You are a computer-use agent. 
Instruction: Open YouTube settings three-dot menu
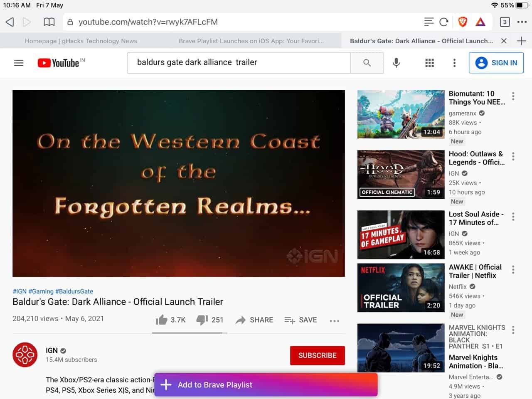point(454,63)
